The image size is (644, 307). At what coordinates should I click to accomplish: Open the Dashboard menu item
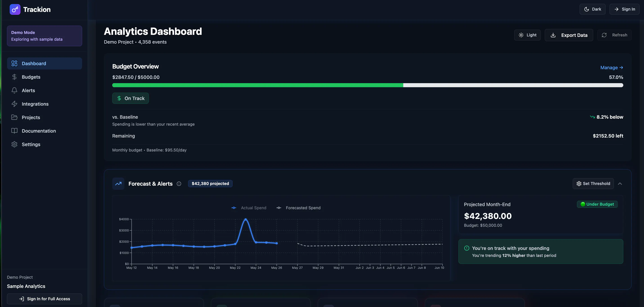click(45, 63)
